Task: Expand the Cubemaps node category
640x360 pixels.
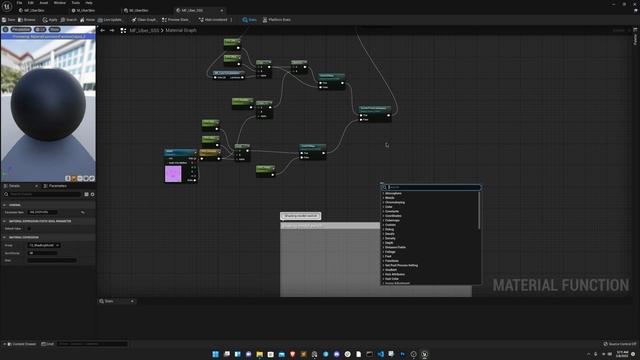Action: pos(392,220)
